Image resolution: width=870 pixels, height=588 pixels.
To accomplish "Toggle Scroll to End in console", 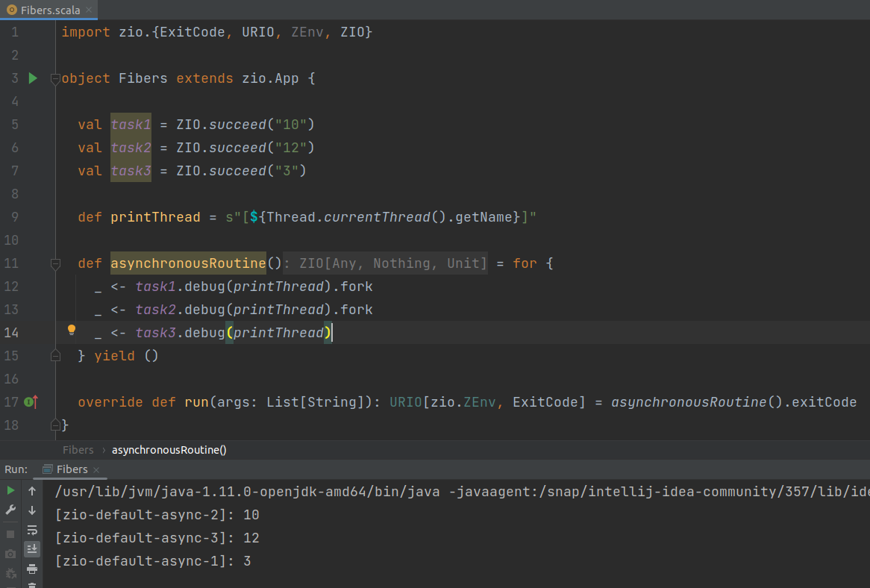I will click(32, 549).
